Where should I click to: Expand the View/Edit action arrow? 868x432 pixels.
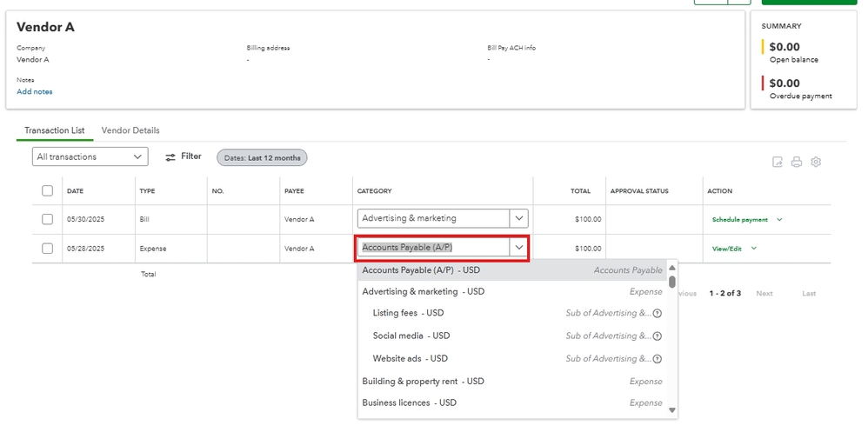click(753, 249)
